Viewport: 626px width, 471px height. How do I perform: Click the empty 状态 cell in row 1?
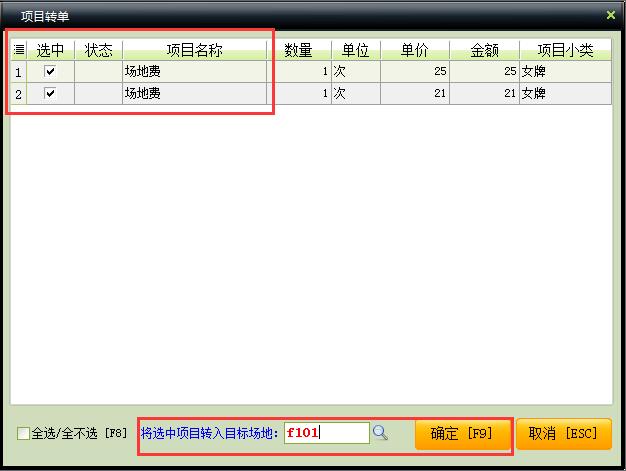[x=98, y=71]
